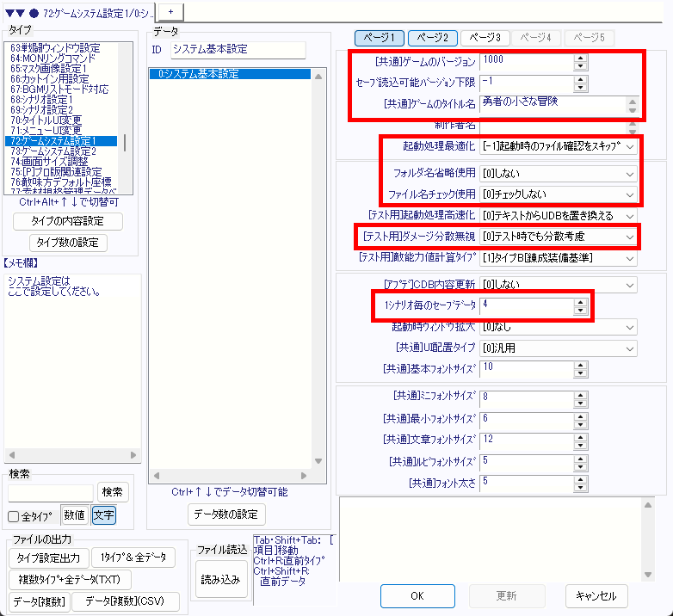The width and height of the screenshot is (673, 616).
Task: Increase 文章フォントサイズ with up arrow
Action: (x=580, y=435)
